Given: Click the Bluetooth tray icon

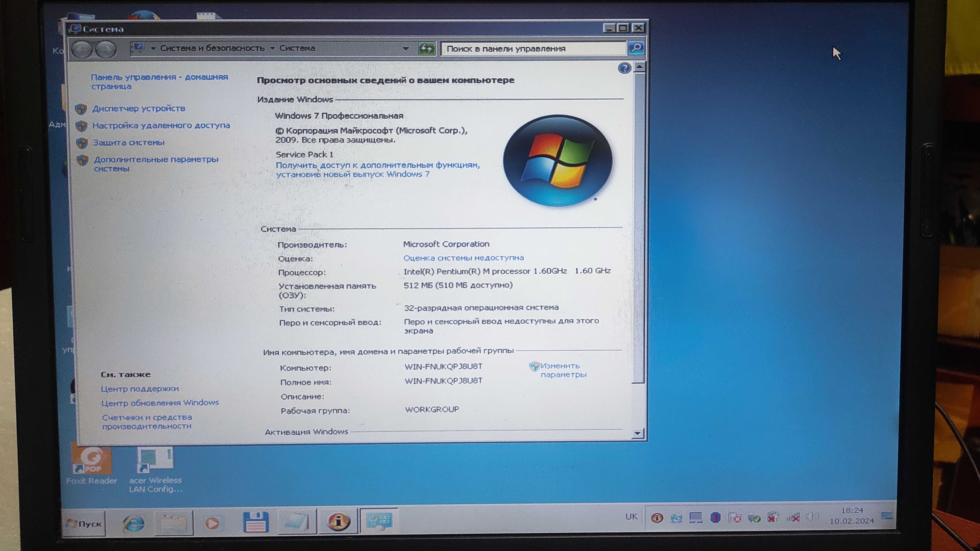Looking at the screenshot, I should tap(715, 517).
